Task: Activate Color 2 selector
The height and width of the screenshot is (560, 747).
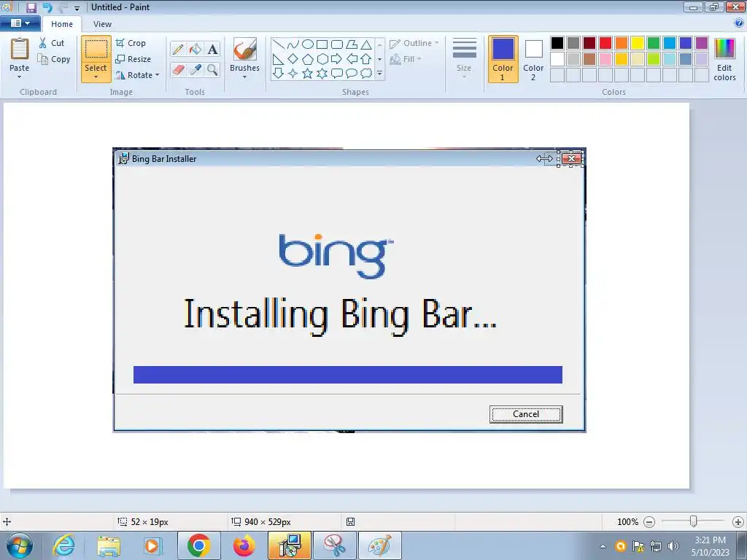Action: [533, 59]
